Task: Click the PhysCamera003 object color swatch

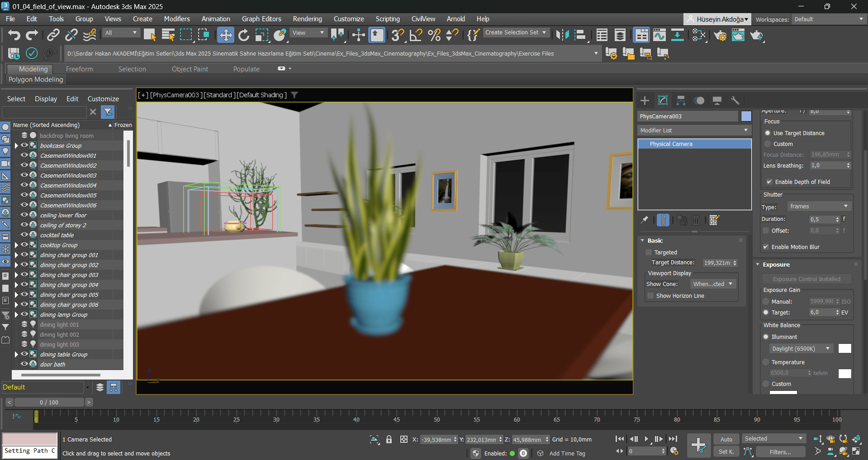Action: 746,117
